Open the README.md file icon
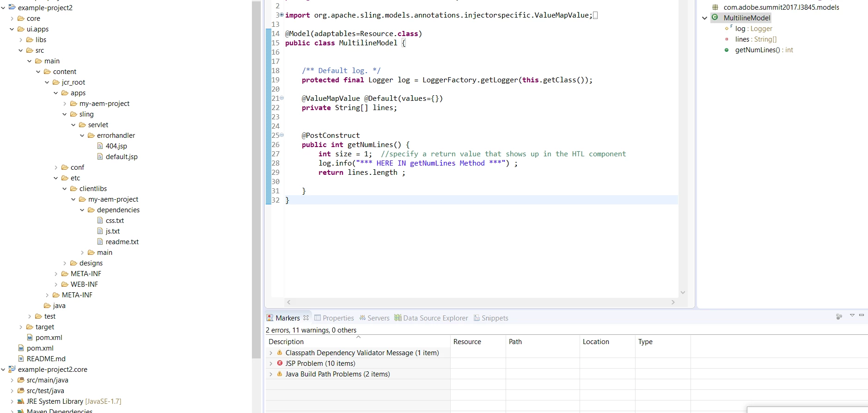Image resolution: width=868 pixels, height=413 pixels. click(x=21, y=358)
